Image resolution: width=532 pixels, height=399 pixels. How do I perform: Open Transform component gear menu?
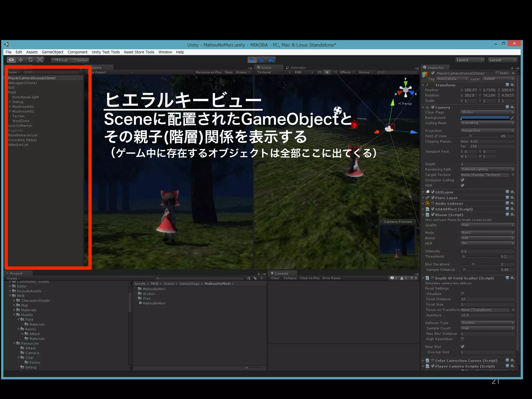(512, 85)
